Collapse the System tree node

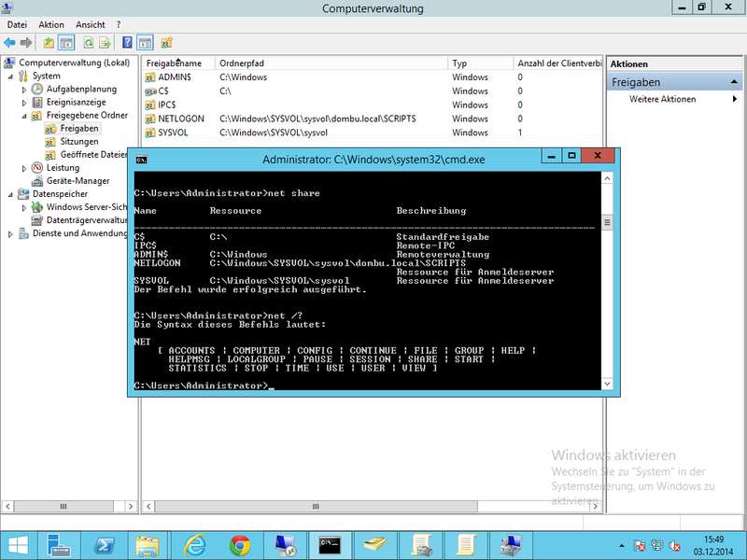(12, 77)
